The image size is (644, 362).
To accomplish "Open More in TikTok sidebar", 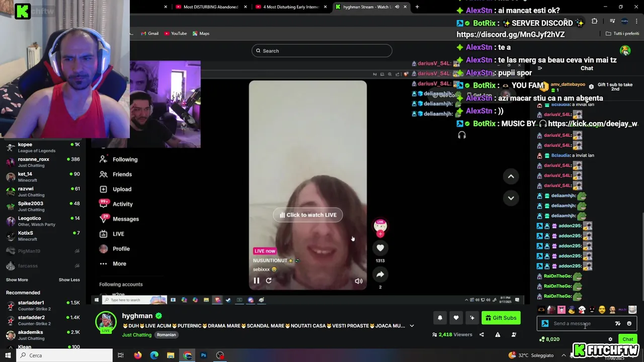I will pyautogui.click(x=113, y=263).
